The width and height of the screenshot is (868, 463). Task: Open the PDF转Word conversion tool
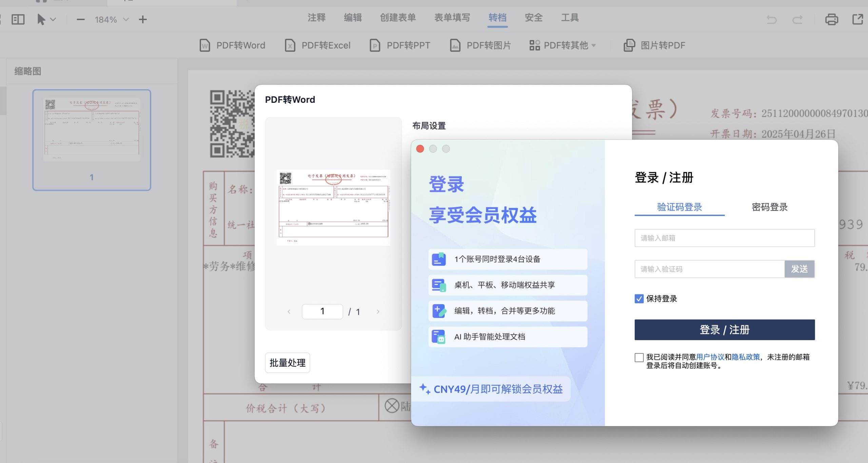(233, 45)
